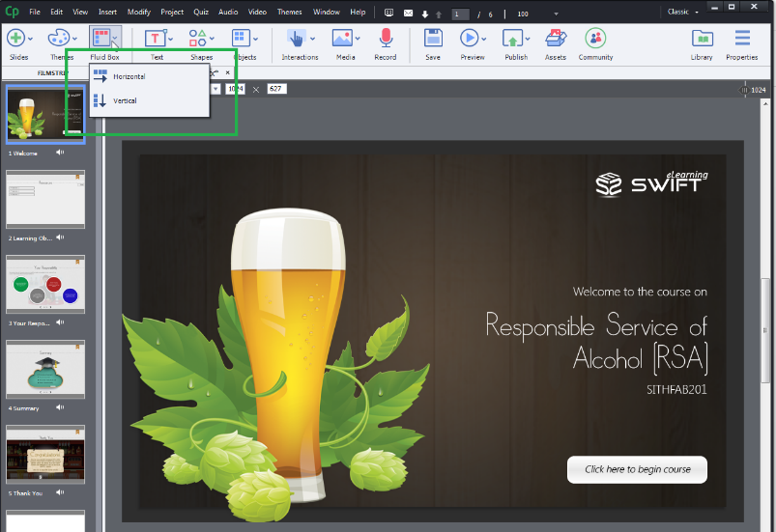Image resolution: width=776 pixels, height=532 pixels.
Task: Expand the Publish dropdown arrow
Action: (528, 39)
